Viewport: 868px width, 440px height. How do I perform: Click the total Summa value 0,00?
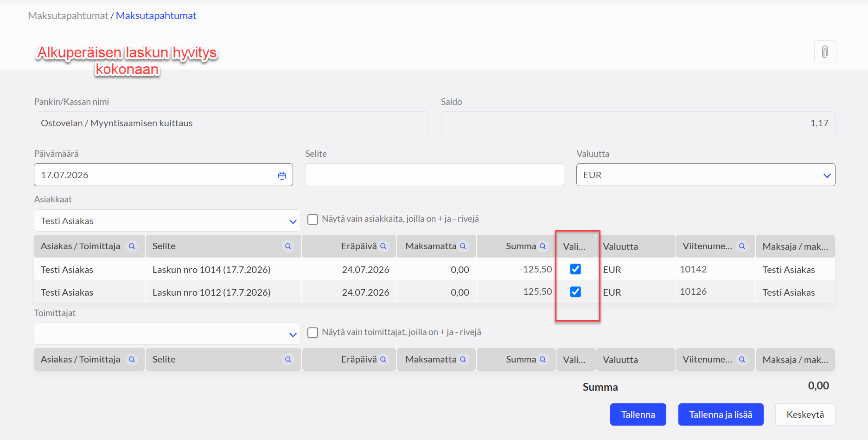[818, 386]
